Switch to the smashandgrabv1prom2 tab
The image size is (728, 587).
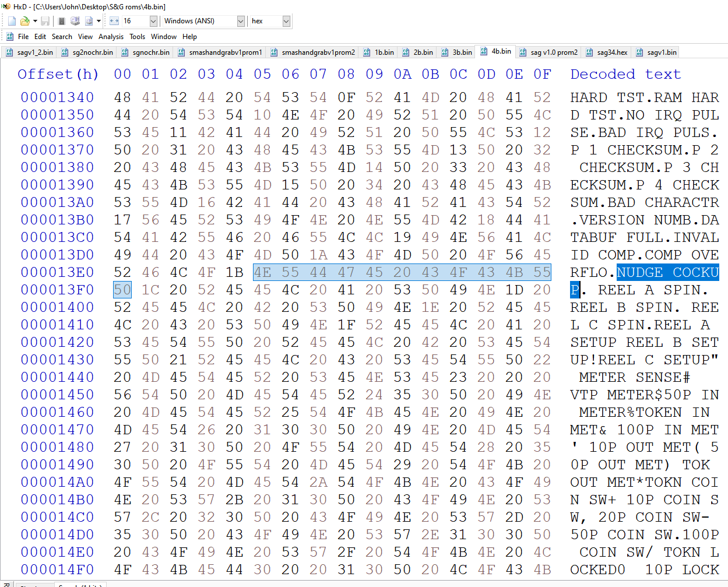pyautogui.click(x=312, y=52)
